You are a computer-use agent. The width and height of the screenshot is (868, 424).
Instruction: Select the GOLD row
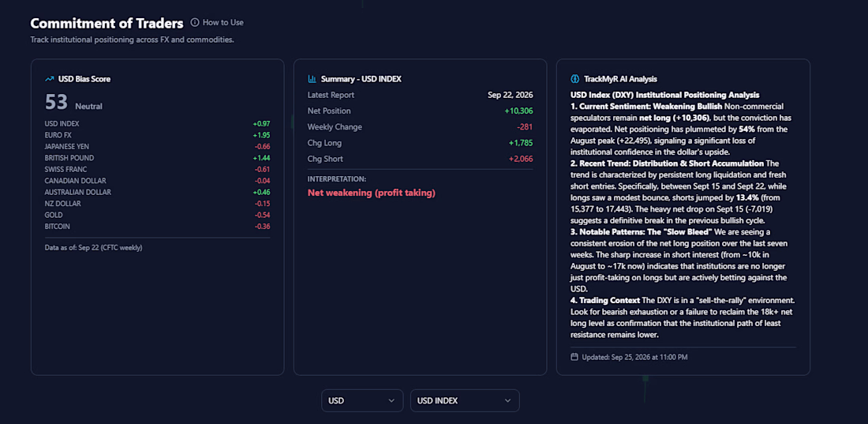[157, 215]
